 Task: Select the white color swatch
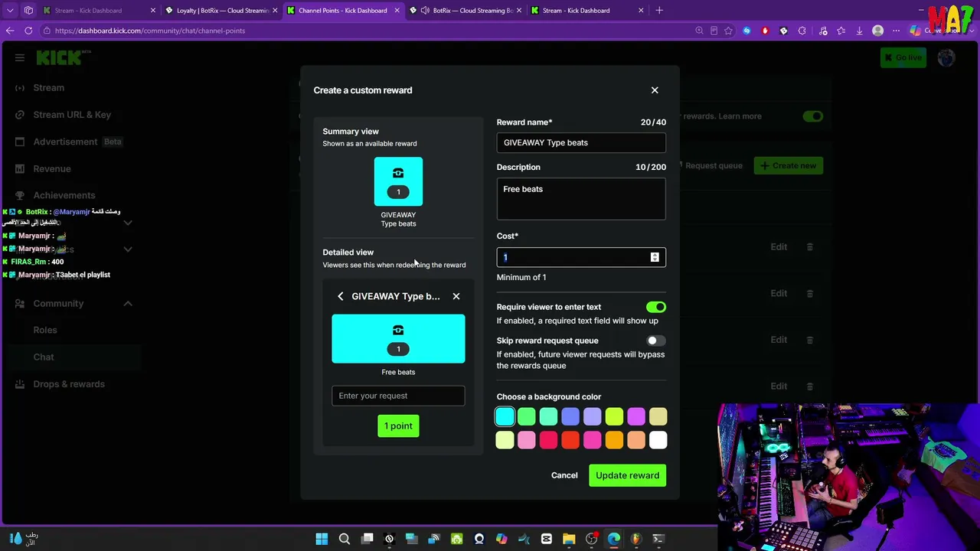(658, 440)
